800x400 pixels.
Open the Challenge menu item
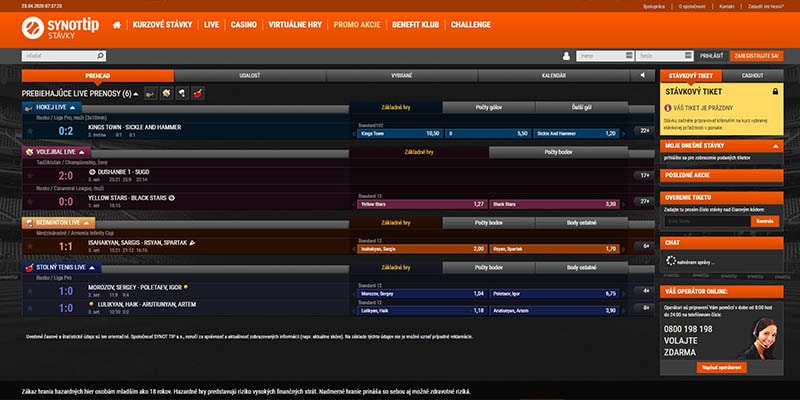click(470, 24)
